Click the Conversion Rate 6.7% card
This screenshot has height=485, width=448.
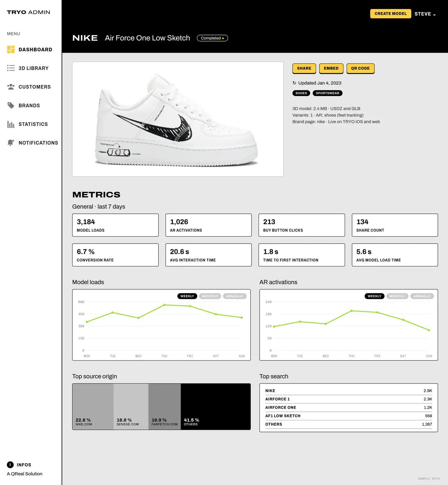coord(115,255)
